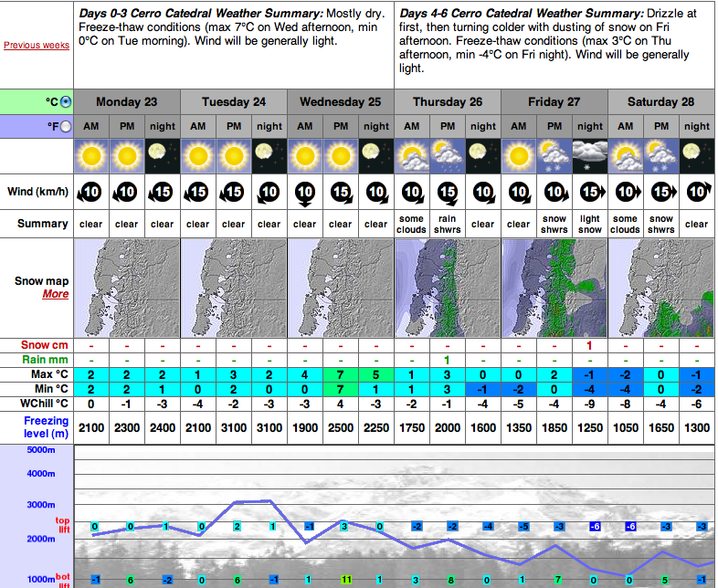
Task: Click Friday night wind 15 icon
Action: click(592, 192)
